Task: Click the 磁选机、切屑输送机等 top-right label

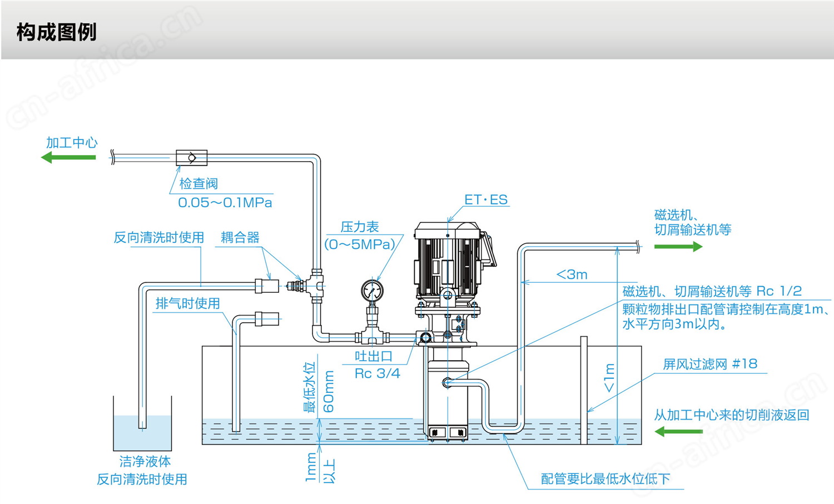Action: click(693, 222)
